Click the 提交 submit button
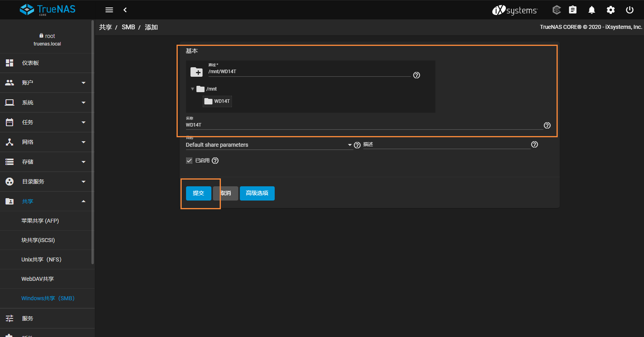Screen dimensions: 644x337 199,193
